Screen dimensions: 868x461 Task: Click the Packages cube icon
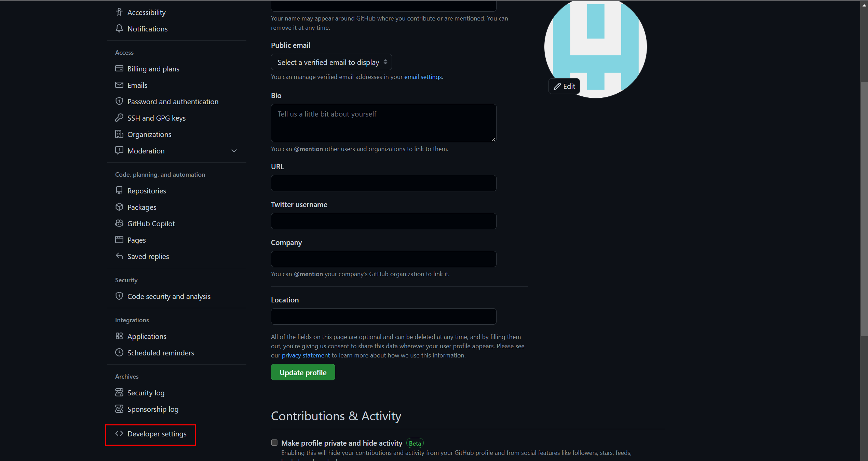click(x=119, y=207)
